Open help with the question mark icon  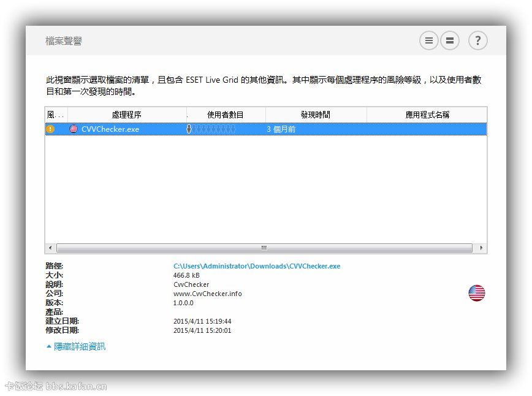[x=478, y=41]
